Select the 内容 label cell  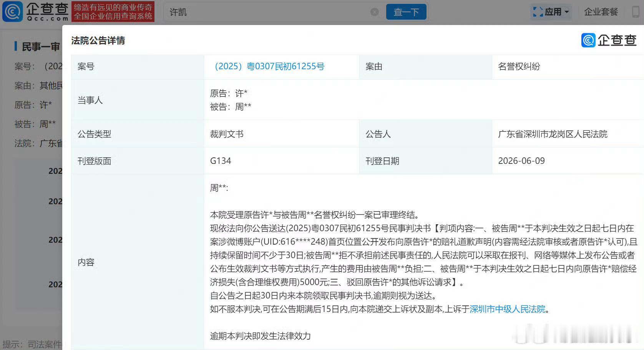(138, 262)
